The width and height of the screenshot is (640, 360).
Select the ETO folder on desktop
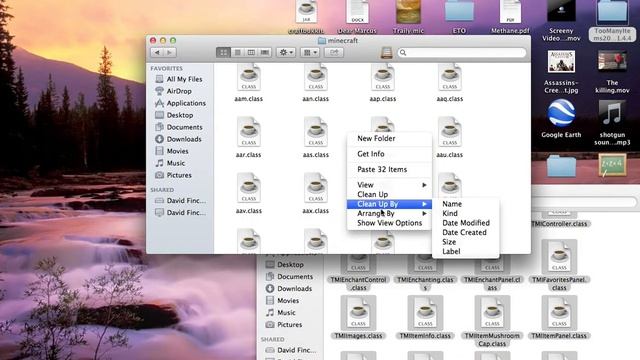click(459, 11)
